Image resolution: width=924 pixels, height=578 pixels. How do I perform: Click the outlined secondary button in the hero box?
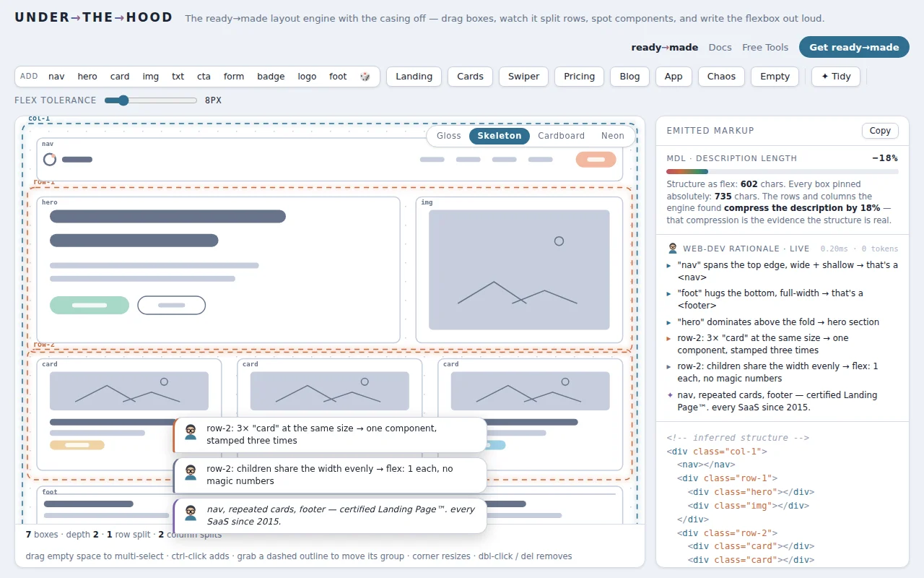coord(172,305)
